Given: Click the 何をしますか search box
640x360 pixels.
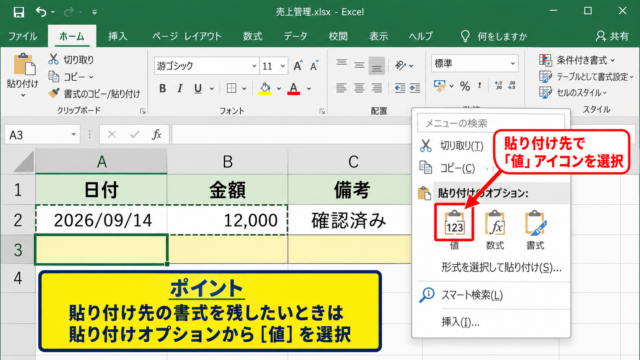Looking at the screenshot, I should [494, 36].
